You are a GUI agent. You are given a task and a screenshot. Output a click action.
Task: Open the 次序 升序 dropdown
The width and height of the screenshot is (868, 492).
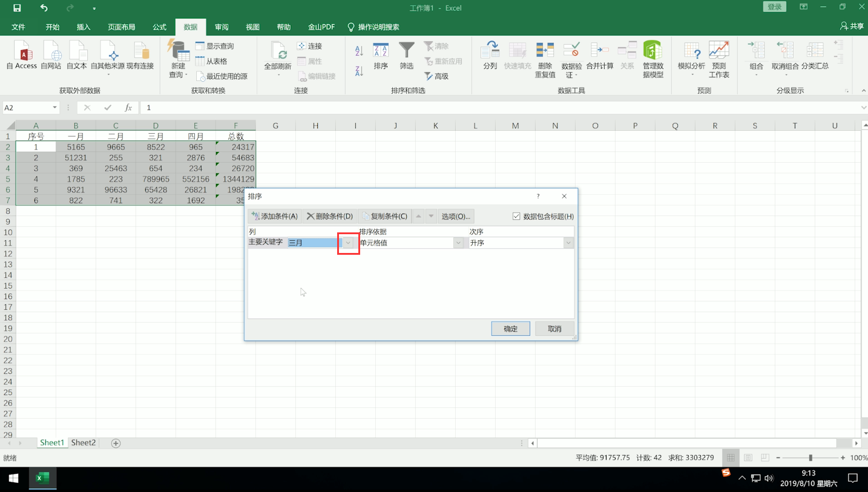point(568,243)
